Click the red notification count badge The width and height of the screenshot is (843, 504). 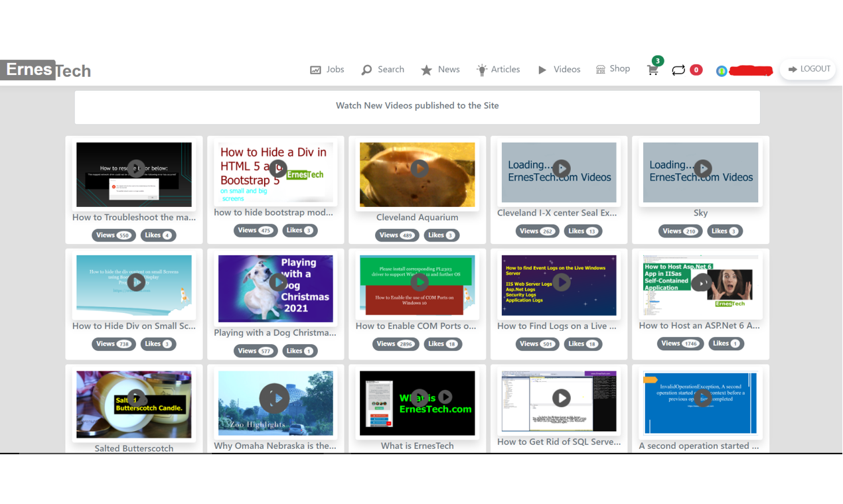[696, 70]
